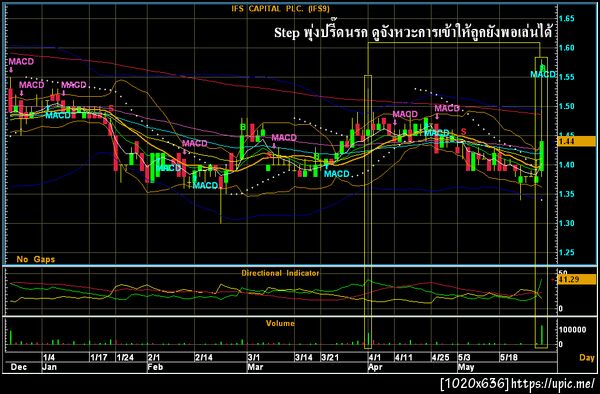Select the 4/1 date label
This screenshot has width=600, height=394.
(375, 357)
